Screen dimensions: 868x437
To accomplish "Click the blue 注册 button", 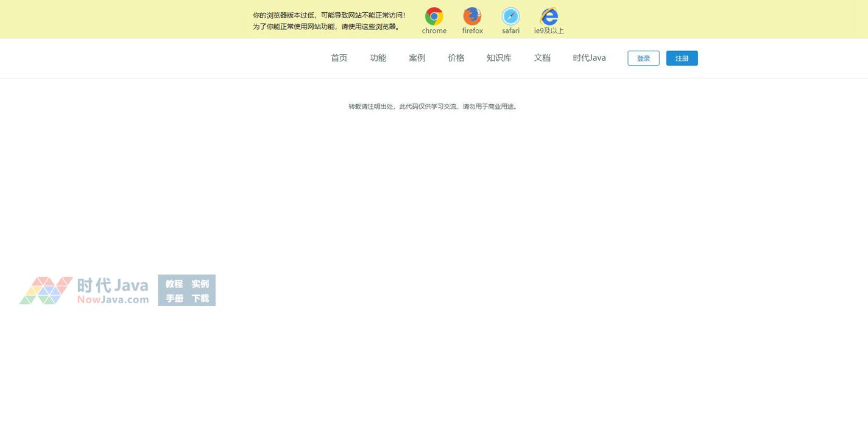I will pyautogui.click(x=682, y=58).
